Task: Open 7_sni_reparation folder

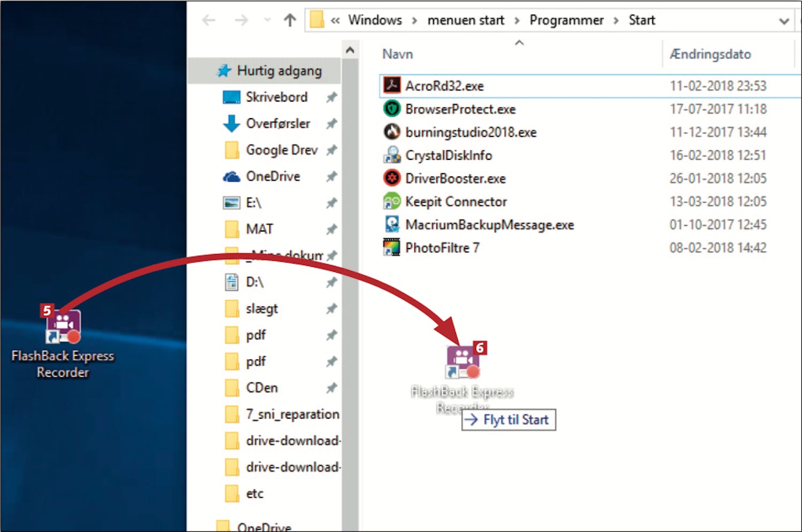Action: 292,414
